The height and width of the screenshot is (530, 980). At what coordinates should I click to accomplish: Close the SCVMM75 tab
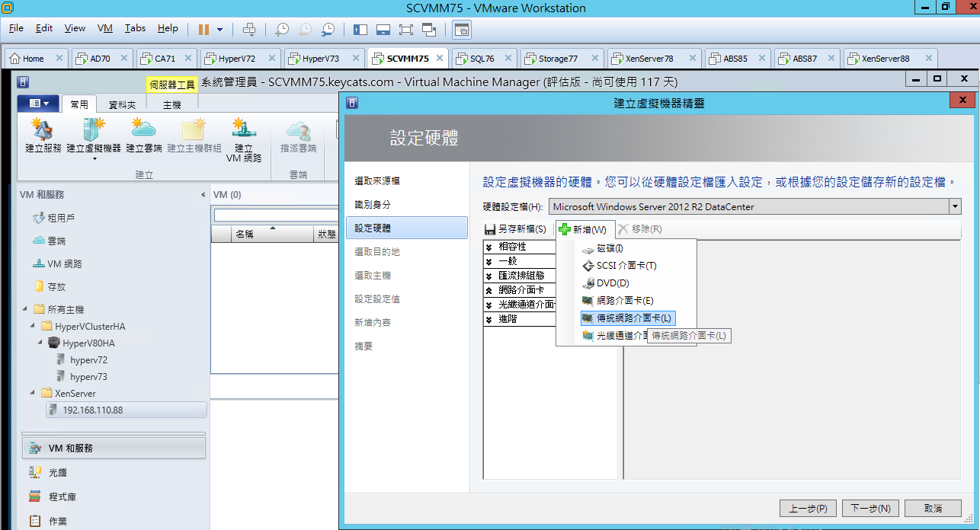[440, 59]
